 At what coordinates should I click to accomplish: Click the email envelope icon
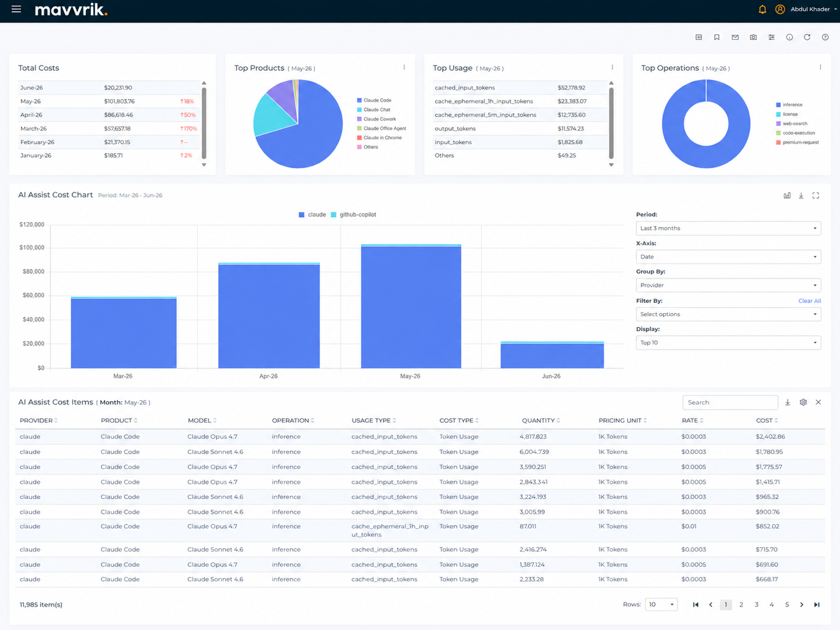(x=735, y=37)
